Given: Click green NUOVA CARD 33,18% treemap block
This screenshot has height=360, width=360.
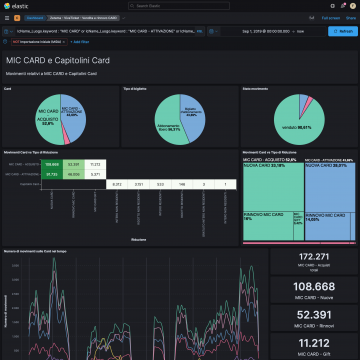Looking at the screenshot, I should [273, 187].
